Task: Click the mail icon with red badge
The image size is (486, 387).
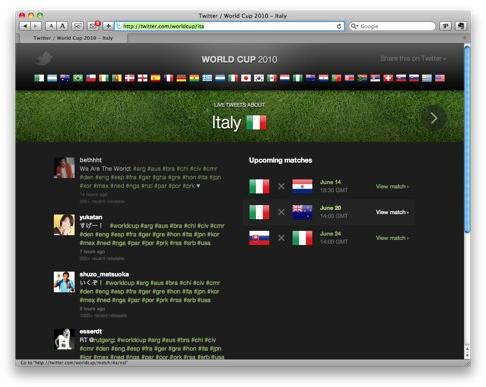Action: pyautogui.click(x=93, y=26)
